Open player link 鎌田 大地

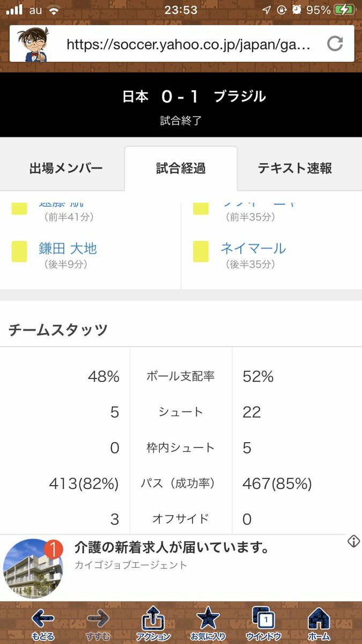[68, 248]
